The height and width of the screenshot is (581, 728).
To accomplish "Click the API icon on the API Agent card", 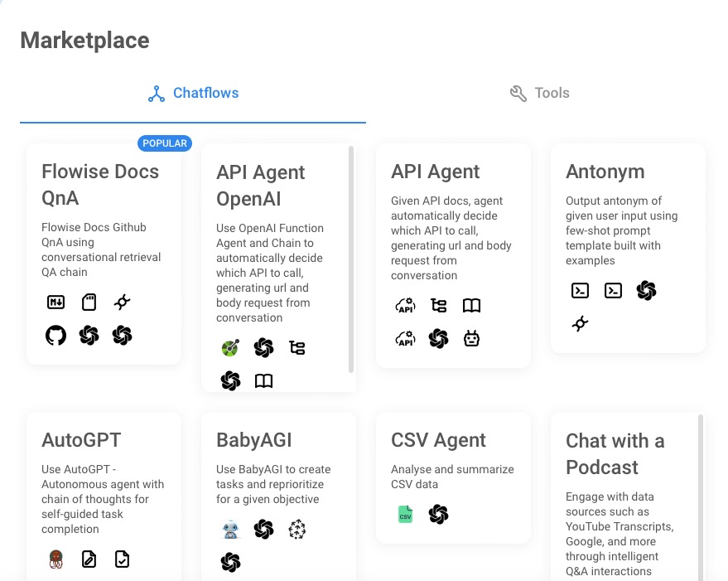I will [x=405, y=305].
